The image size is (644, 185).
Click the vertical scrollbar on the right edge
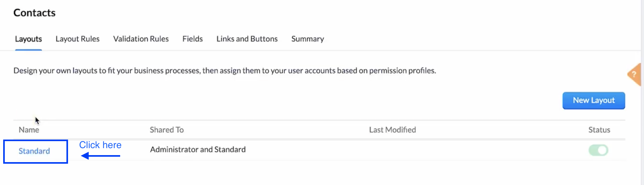point(642,92)
